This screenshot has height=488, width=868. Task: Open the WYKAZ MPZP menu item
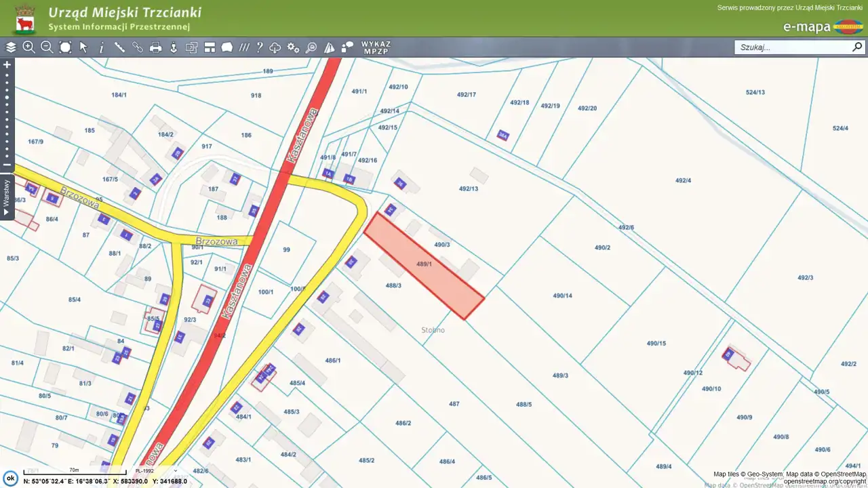tap(376, 47)
